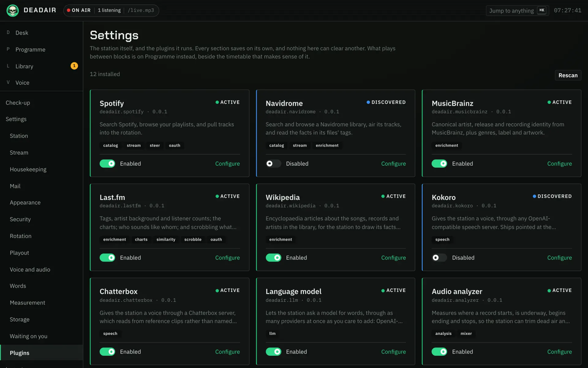588x368 pixels.
Task: Enable the Kokoro plugin toggle
Action: [x=439, y=258]
